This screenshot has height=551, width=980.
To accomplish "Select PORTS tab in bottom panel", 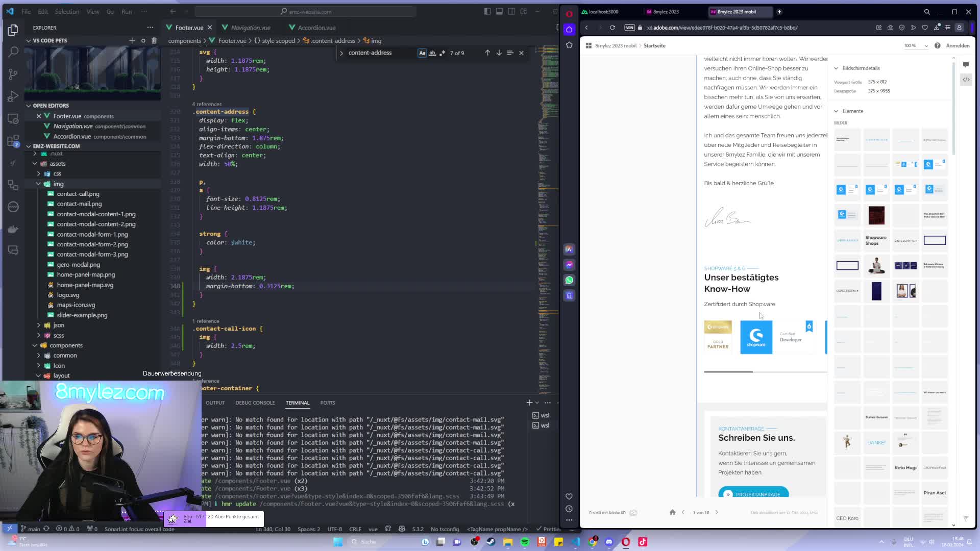I will [328, 403].
